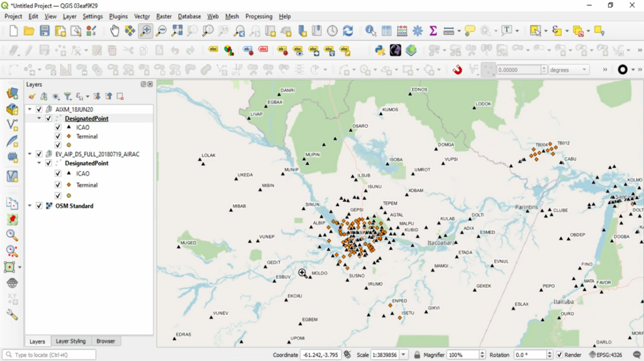Open the Scale dropdown in status bar
This screenshot has width=644, height=361.
[x=403, y=355]
